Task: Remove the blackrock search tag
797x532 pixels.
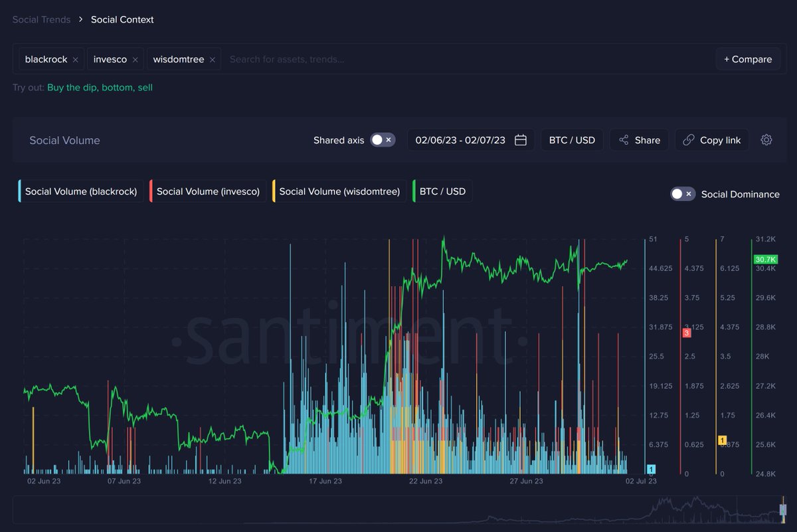Action: 76,60
